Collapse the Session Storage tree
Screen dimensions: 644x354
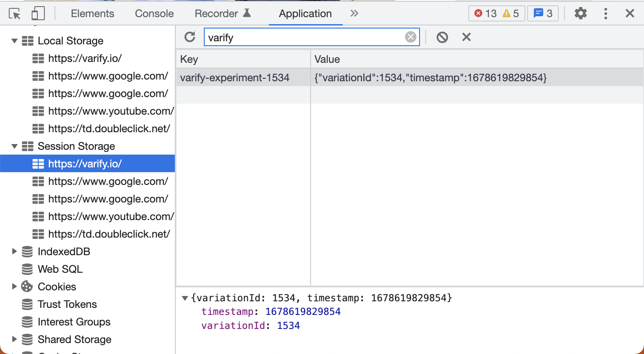pyautogui.click(x=14, y=146)
